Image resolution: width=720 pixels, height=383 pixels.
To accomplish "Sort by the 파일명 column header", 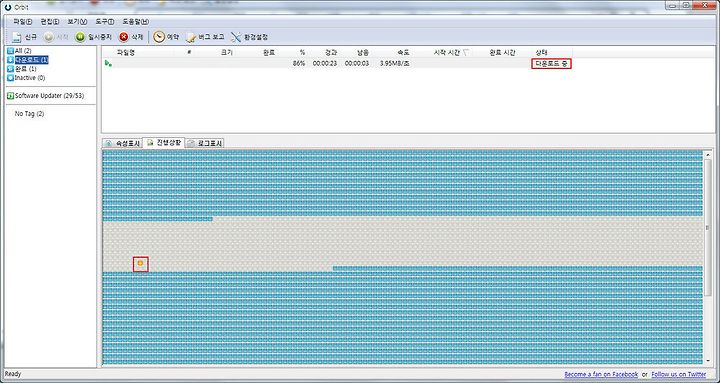I will point(126,53).
